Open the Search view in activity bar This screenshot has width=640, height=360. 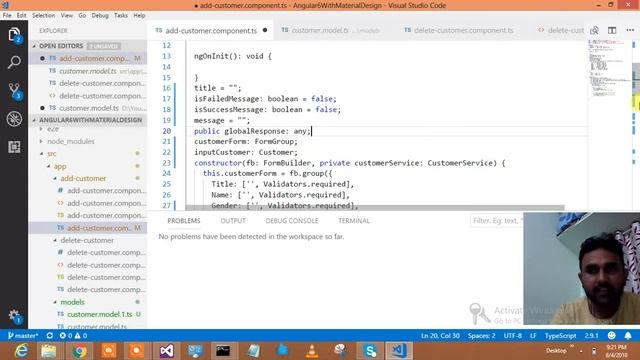[x=14, y=62]
